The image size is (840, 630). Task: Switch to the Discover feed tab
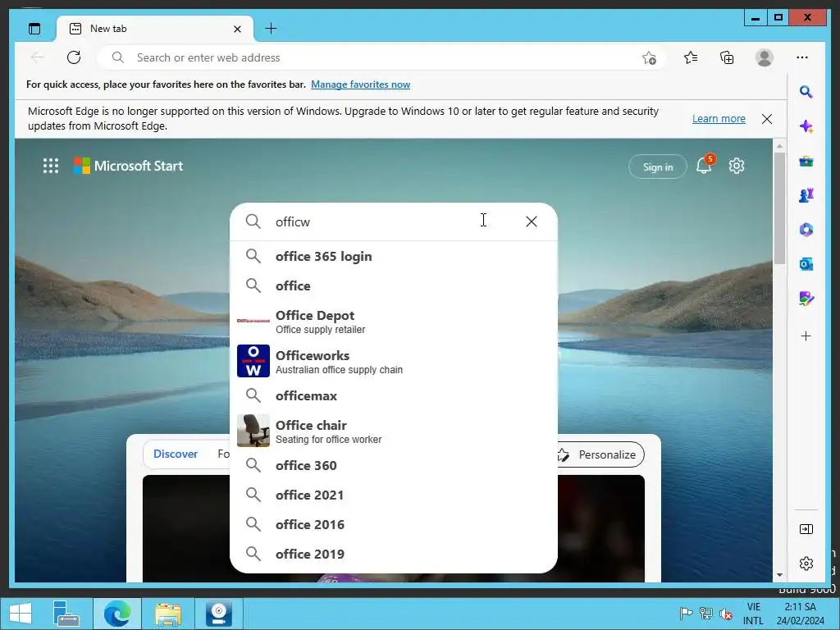(x=176, y=454)
